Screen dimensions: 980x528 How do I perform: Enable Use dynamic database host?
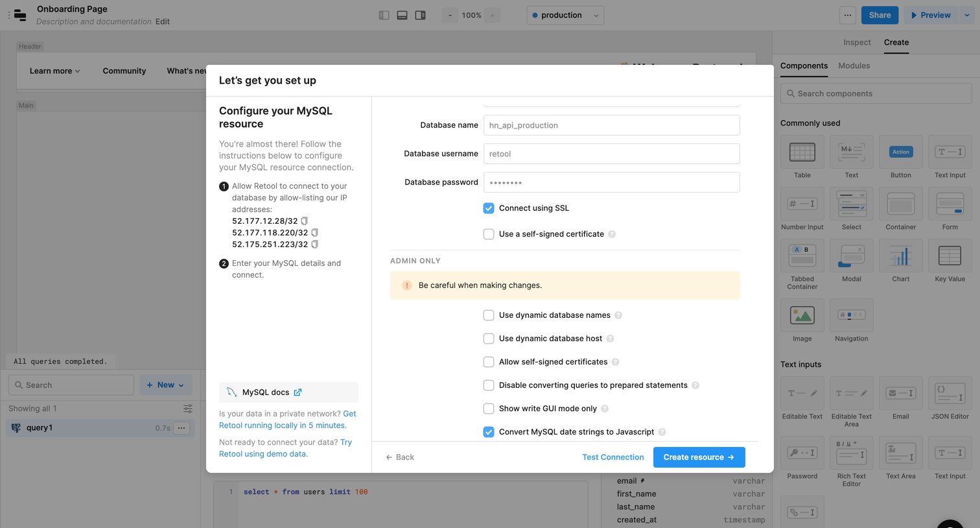tap(489, 339)
